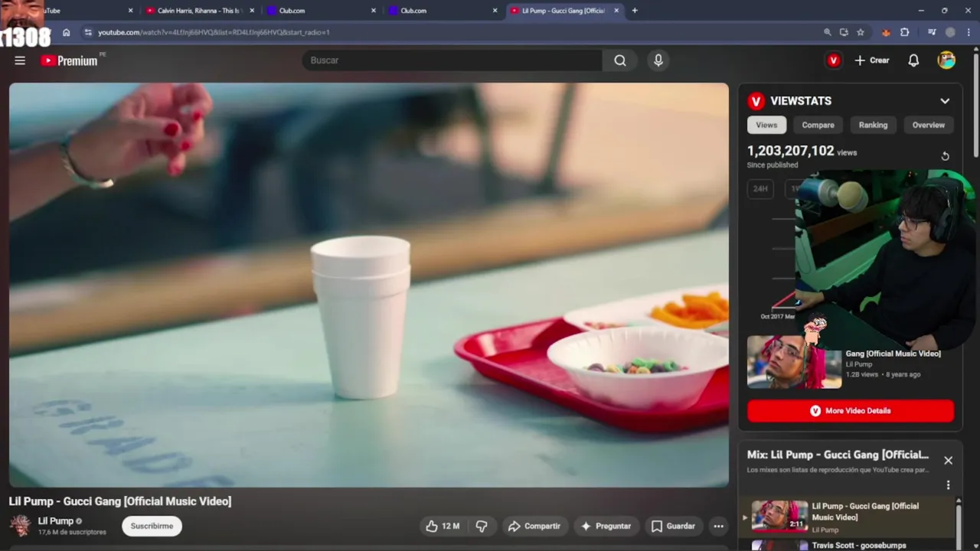
Task: Refresh the ViewStats view count
Action: coord(945,156)
